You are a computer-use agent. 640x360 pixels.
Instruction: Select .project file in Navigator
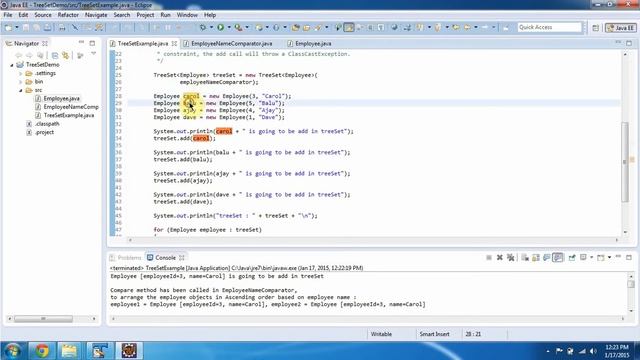(44, 132)
